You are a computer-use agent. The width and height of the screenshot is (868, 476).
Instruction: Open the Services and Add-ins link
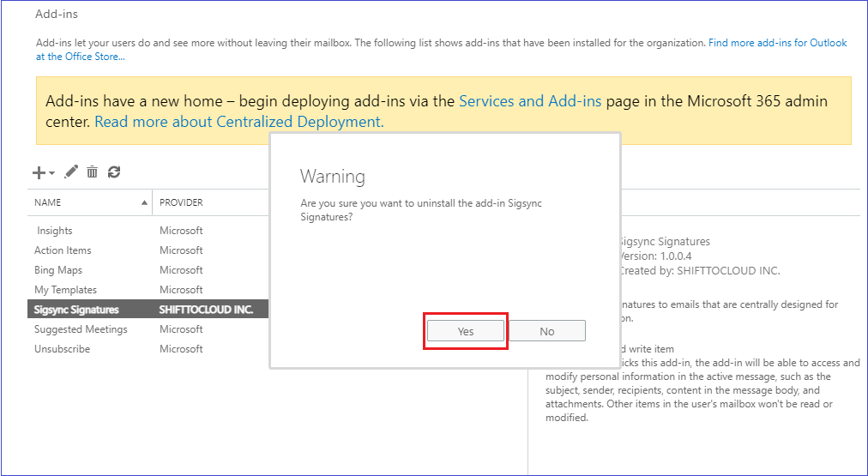tap(530, 101)
